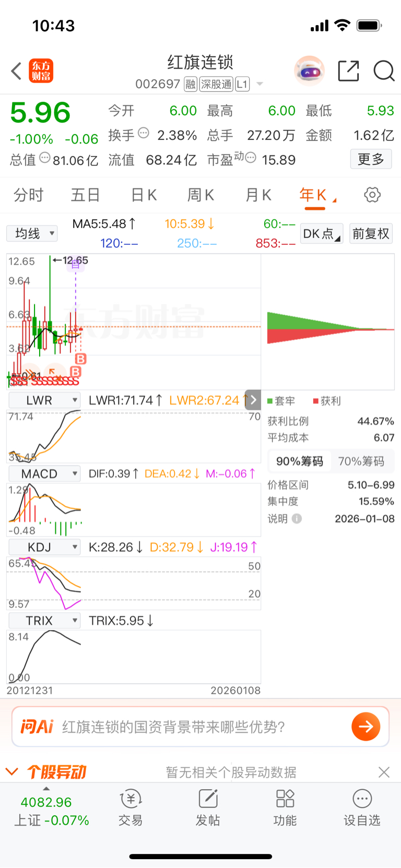Switch to 日K tab

pos(144,195)
